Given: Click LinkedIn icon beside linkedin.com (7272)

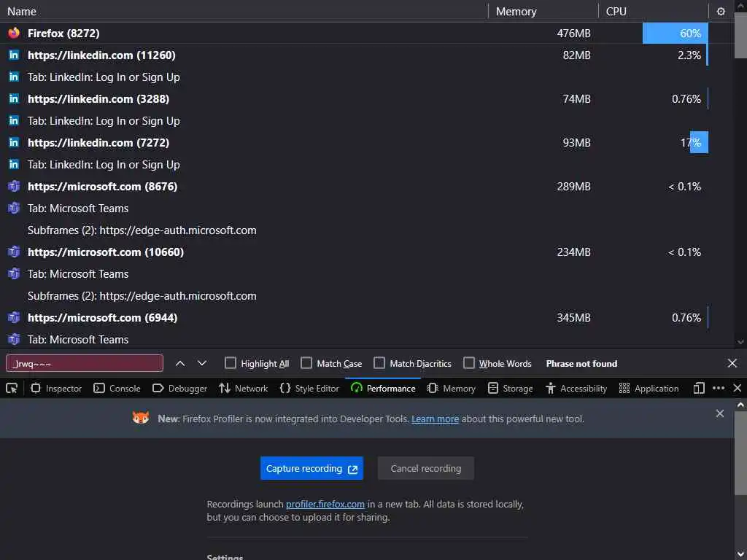Looking at the screenshot, I should [14, 142].
